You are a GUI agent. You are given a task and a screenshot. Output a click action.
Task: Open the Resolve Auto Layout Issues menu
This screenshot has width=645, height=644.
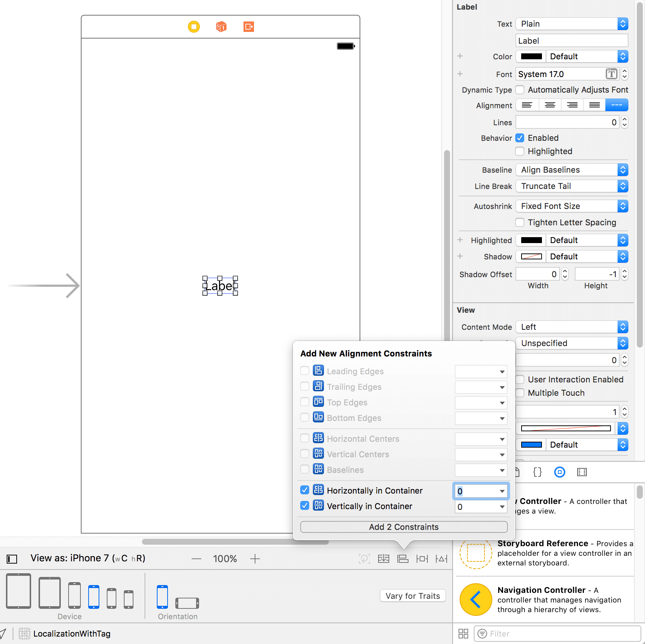[441, 559]
